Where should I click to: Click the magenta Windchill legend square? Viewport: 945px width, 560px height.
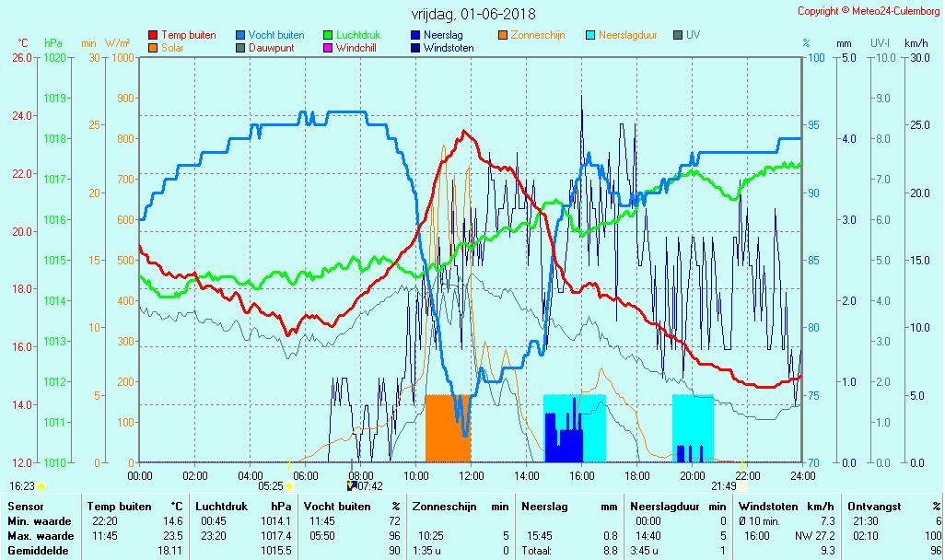click(x=328, y=48)
